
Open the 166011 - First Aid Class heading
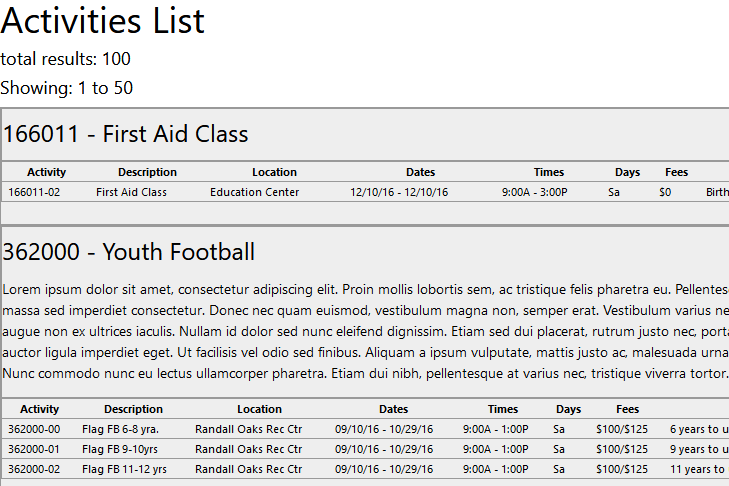click(x=125, y=134)
